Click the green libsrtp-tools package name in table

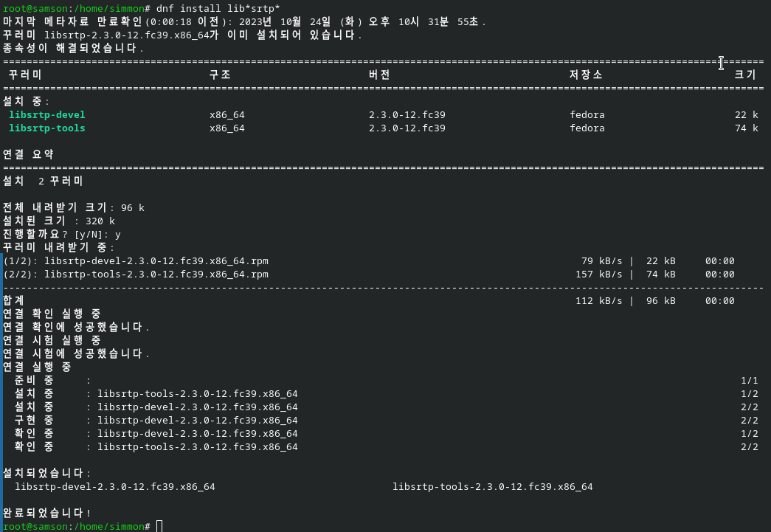pyautogui.click(x=46, y=128)
